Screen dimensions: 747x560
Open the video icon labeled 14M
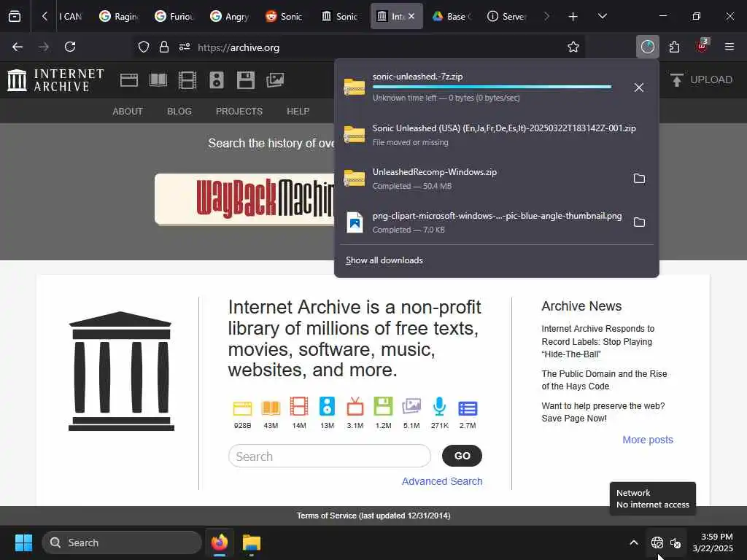pos(298,407)
